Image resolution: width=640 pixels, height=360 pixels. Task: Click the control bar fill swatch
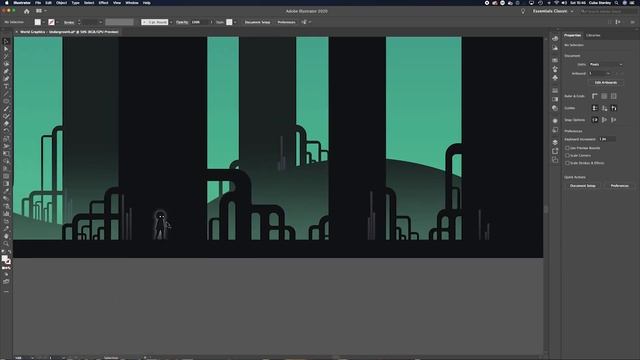38,22
